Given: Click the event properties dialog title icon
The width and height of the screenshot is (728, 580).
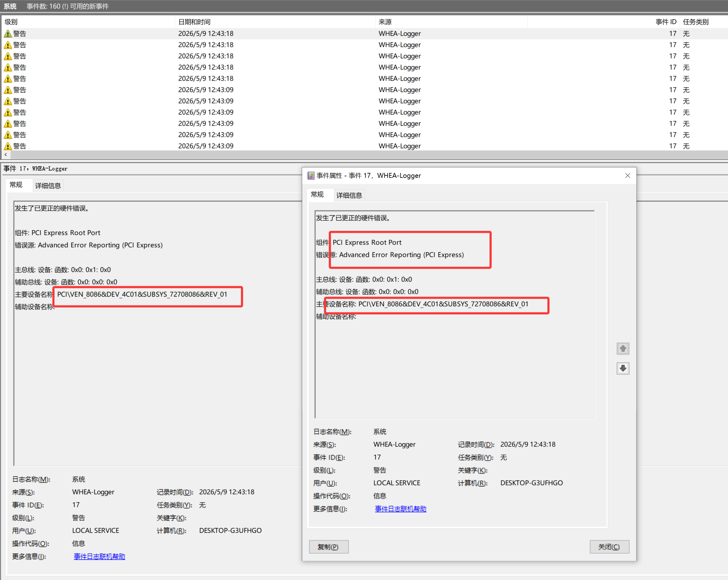Looking at the screenshot, I should (x=311, y=176).
